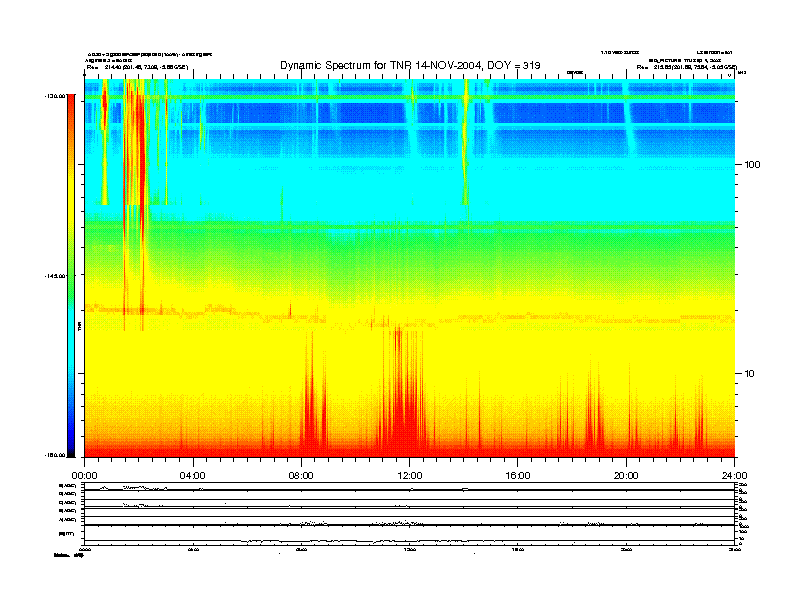Click the vertical rainbow color scale bar
Viewport: 792px width, 612px height.
(72, 275)
